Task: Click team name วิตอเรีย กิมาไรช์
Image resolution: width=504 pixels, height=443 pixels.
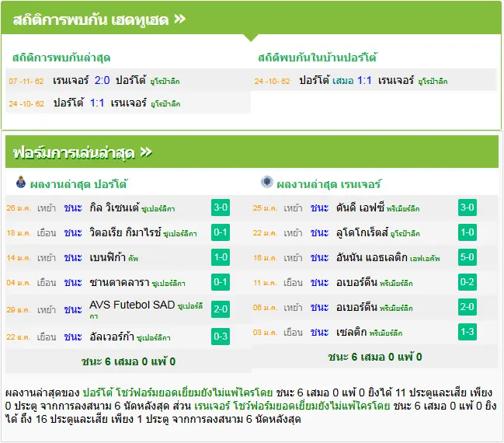Action: [125, 232]
